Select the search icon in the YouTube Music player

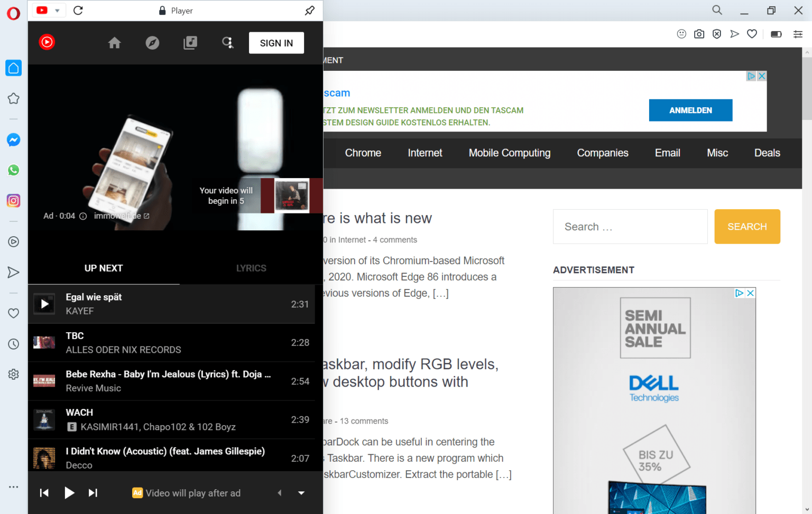point(228,43)
